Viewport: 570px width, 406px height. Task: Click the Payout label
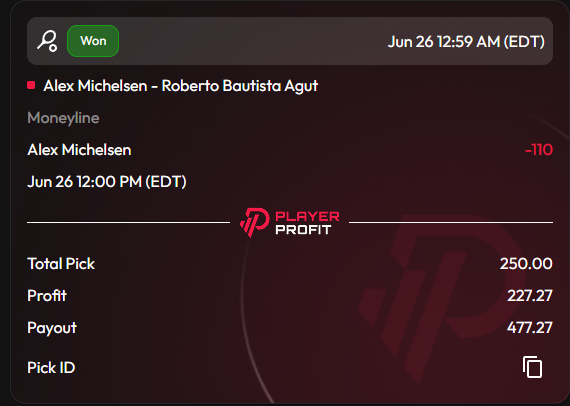(x=52, y=328)
